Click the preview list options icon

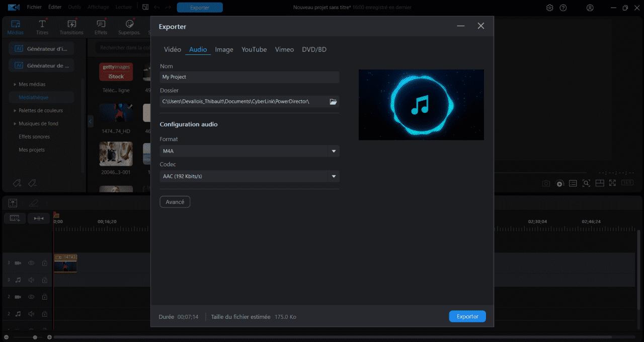click(573, 183)
